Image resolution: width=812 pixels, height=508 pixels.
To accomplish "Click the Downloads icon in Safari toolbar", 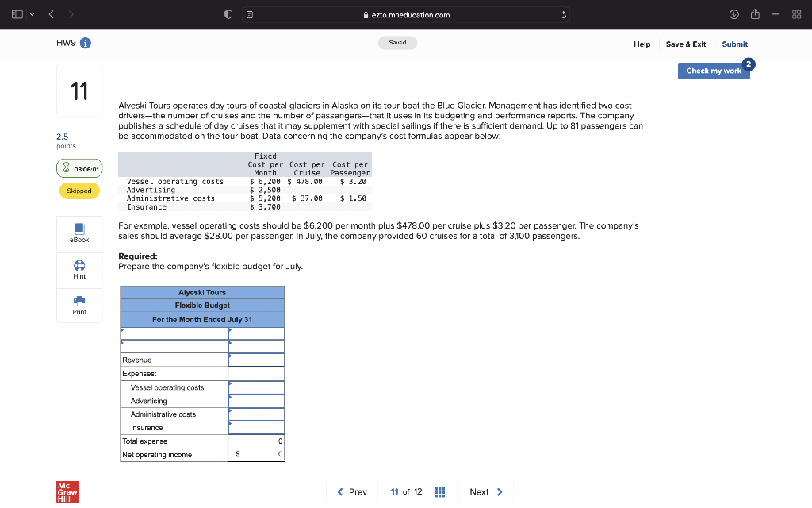I will click(734, 14).
